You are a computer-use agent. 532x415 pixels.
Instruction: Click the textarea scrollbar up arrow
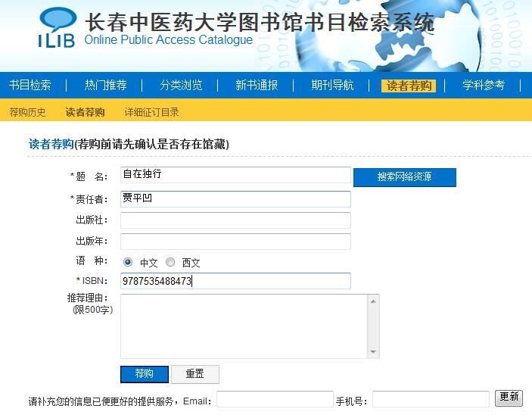(373, 301)
